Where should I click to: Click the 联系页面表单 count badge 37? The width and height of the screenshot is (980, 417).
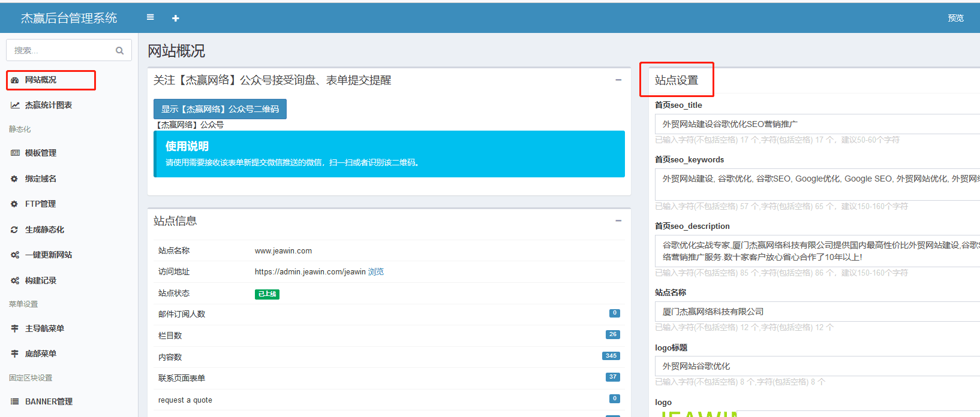(x=612, y=377)
